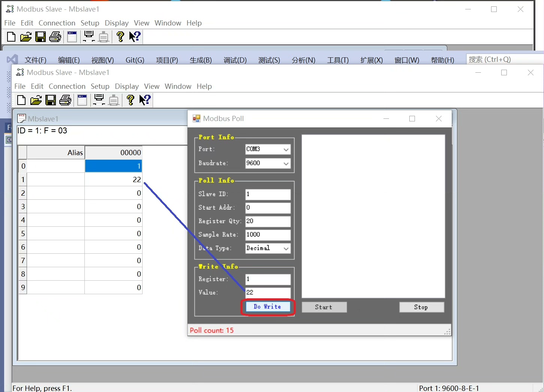Click the Modbus Poll output text area
Screen dimensions: 544x392
click(x=373, y=217)
